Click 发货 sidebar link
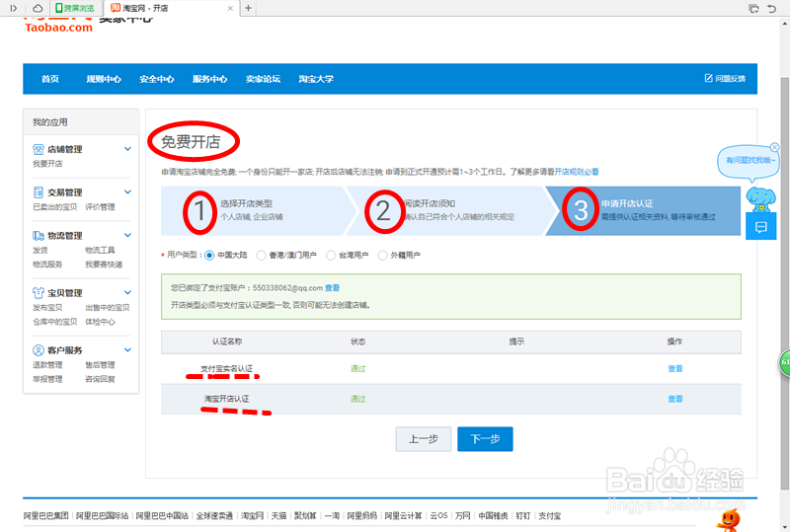The image size is (790, 532). [40, 250]
